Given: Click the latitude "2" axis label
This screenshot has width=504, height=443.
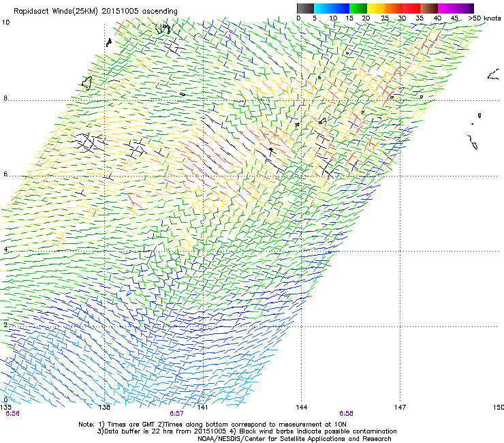Looking at the screenshot, I should pyautogui.click(x=5, y=325).
